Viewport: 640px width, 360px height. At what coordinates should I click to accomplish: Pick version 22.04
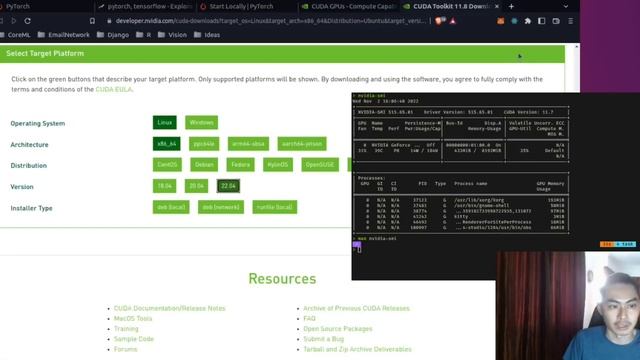(x=228, y=186)
